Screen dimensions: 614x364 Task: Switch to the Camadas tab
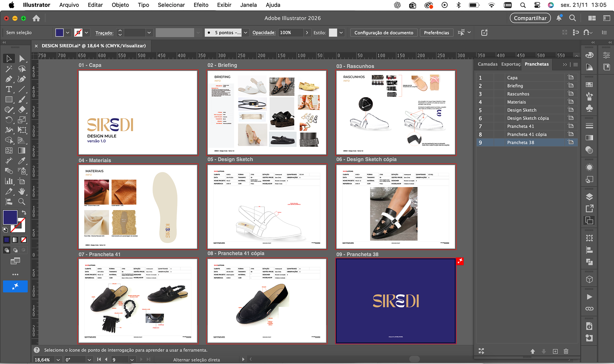[x=487, y=64]
